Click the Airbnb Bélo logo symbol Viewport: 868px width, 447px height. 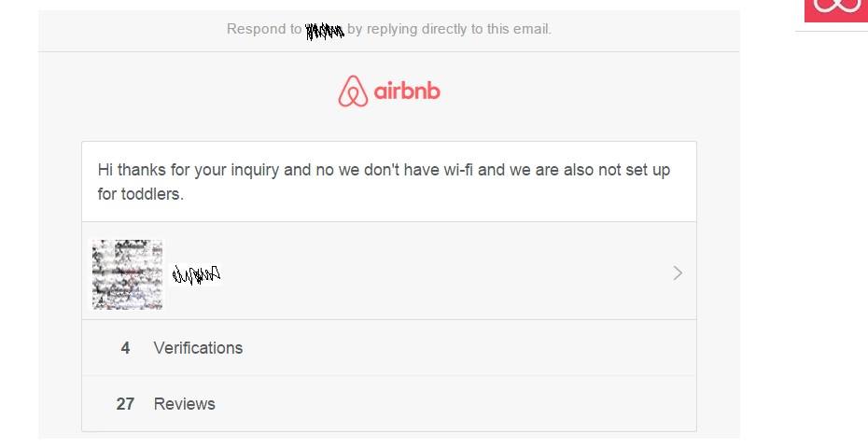point(353,91)
